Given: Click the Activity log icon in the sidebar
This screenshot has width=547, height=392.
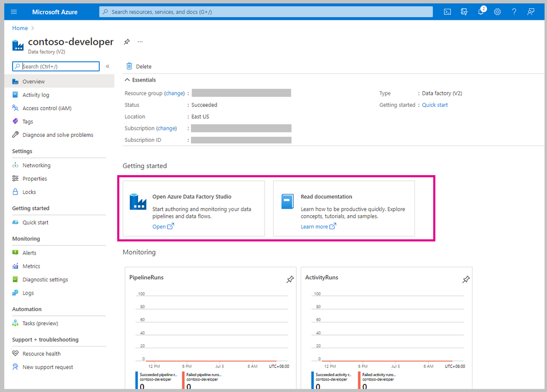Looking at the screenshot, I should coord(15,95).
